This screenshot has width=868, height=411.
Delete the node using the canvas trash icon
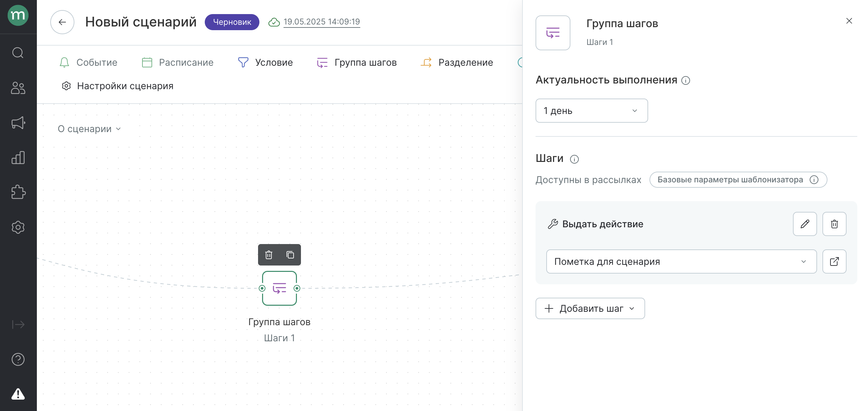[268, 255]
